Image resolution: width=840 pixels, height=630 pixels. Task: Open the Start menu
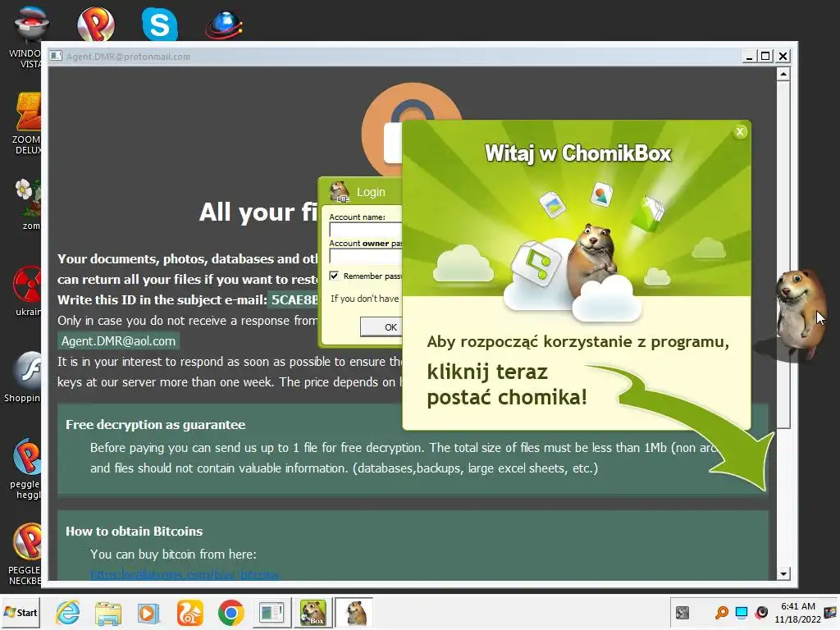click(x=21, y=612)
